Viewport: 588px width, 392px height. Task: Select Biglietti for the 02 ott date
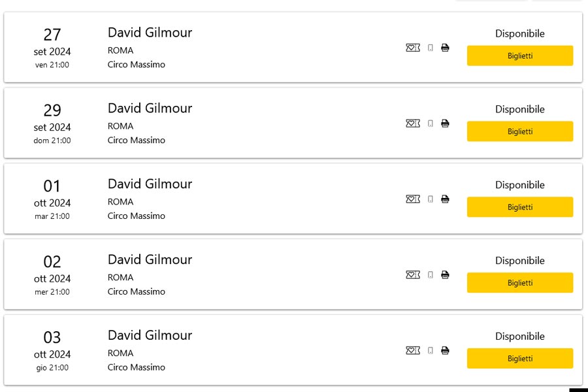[520, 283]
